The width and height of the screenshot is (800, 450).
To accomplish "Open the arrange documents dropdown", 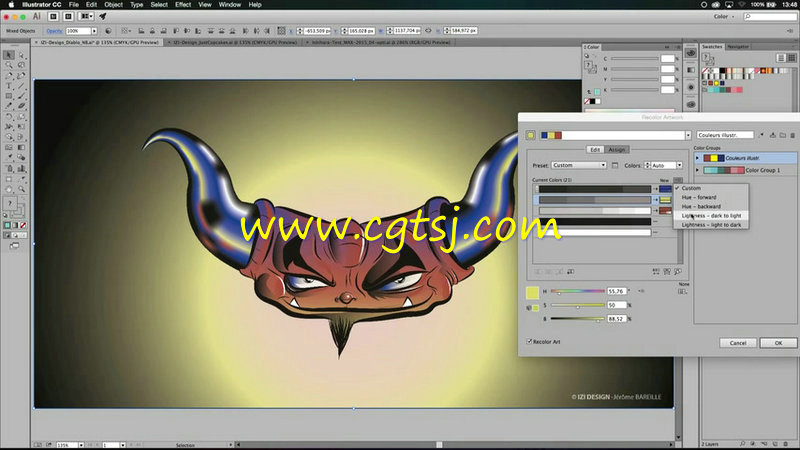I will [87, 16].
